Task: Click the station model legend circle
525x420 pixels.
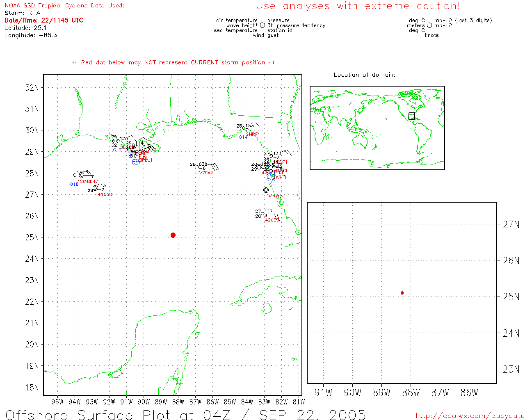Action: pos(262,25)
